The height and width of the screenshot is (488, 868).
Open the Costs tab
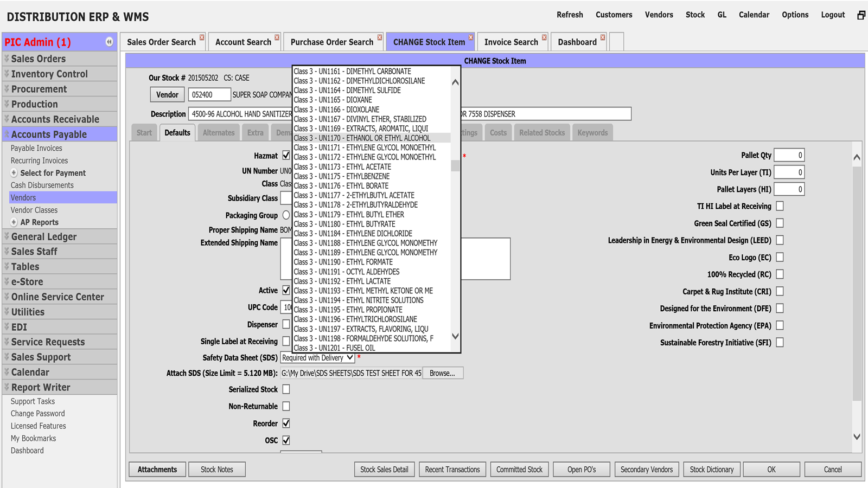point(498,132)
